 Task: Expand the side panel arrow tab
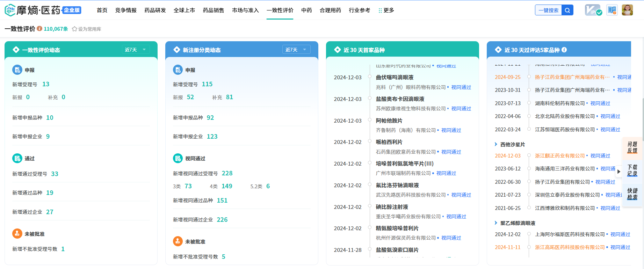coord(618,172)
